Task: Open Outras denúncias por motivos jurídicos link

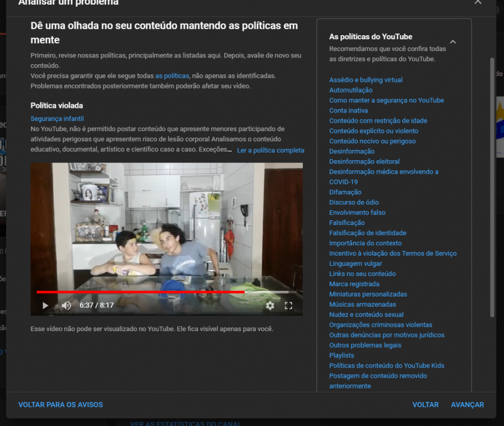Action: (387, 335)
